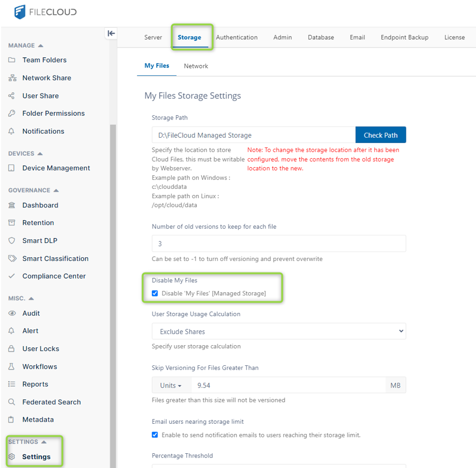The height and width of the screenshot is (468, 476).
Task: Open the Database tab
Action: [x=321, y=37]
